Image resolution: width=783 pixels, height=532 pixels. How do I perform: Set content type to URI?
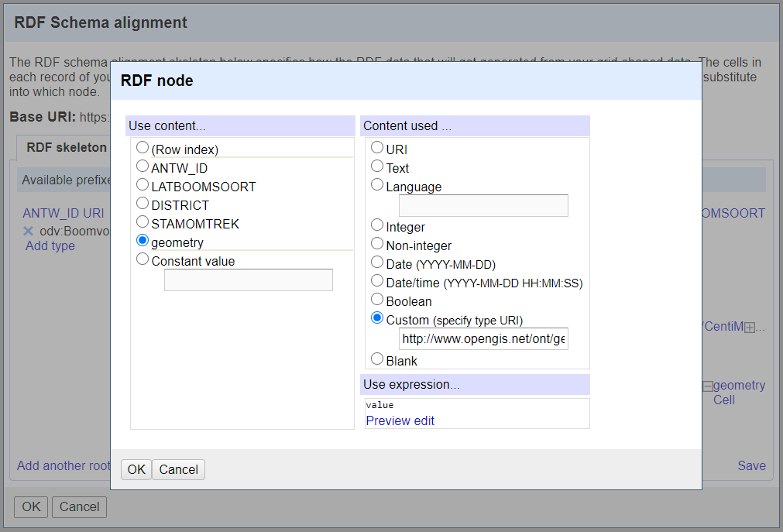tap(377, 148)
